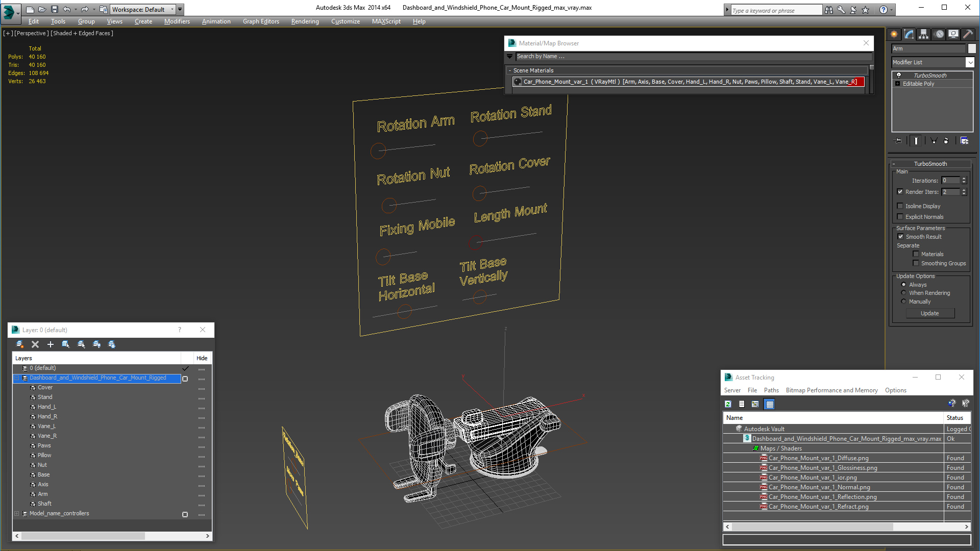Click Iterations spinner arrows
The width and height of the screenshot is (980, 551).
point(964,181)
